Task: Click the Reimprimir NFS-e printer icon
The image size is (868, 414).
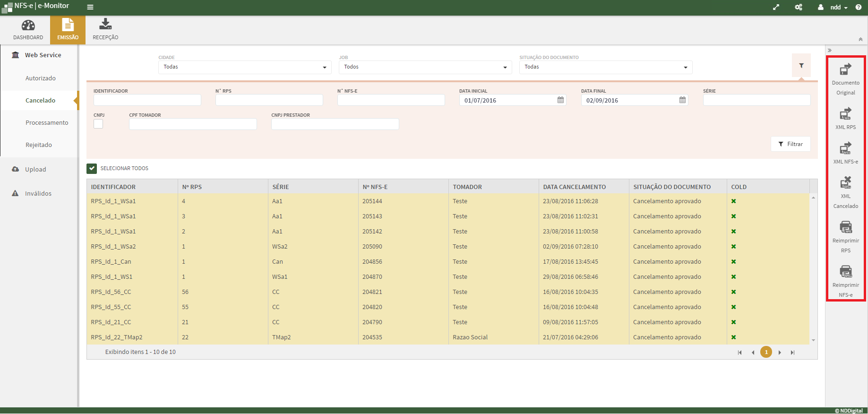Action: pos(845,272)
